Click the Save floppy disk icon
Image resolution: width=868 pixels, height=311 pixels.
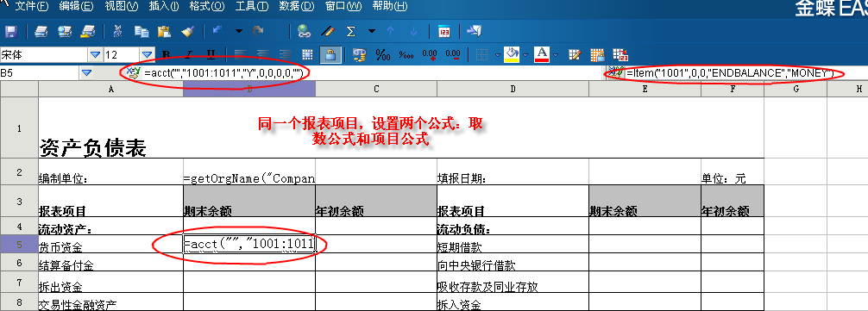click(x=11, y=32)
